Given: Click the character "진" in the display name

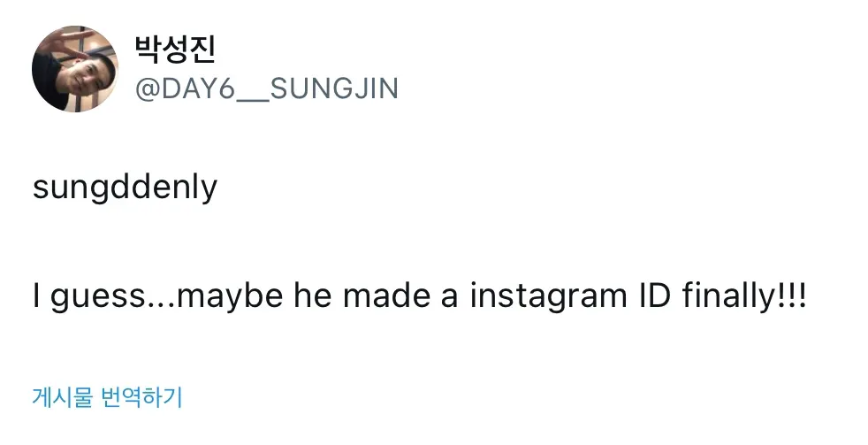Looking at the screenshot, I should click(202, 50).
